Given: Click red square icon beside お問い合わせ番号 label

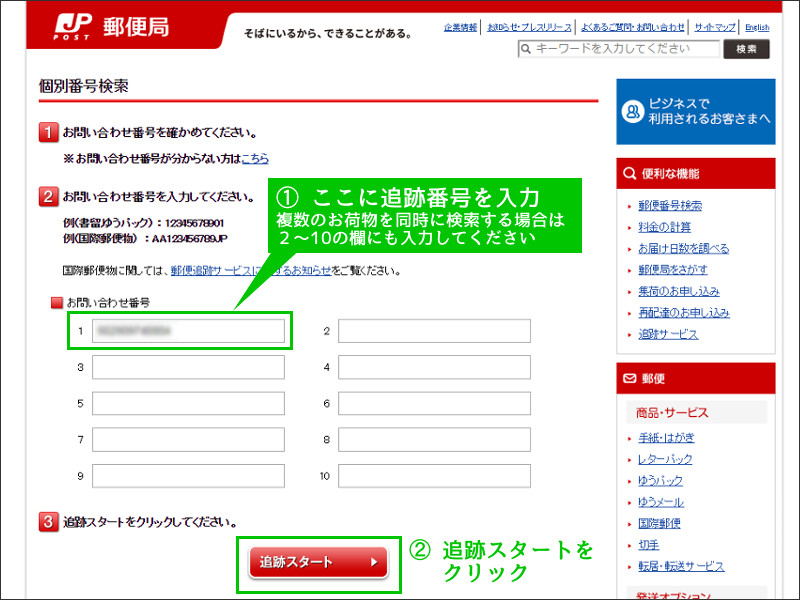Looking at the screenshot, I should 58,303.
